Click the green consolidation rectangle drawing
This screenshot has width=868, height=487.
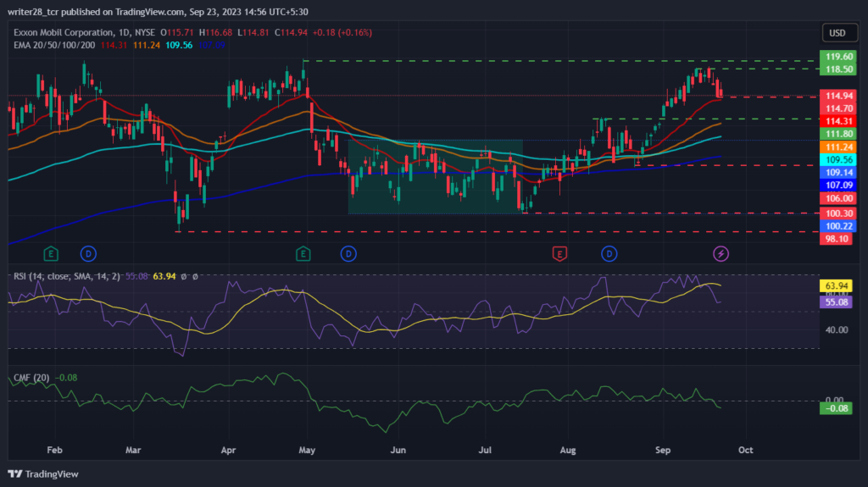pos(435,176)
